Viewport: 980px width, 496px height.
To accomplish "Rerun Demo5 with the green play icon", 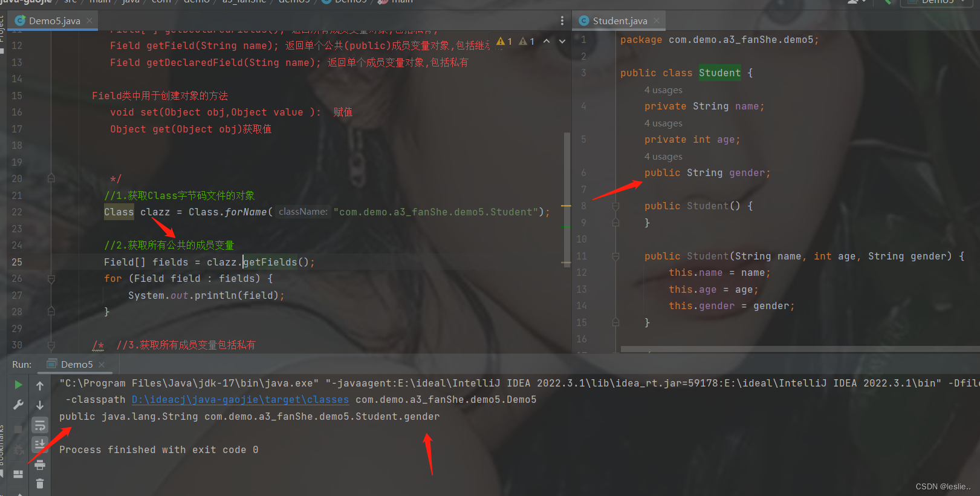I will 18,385.
